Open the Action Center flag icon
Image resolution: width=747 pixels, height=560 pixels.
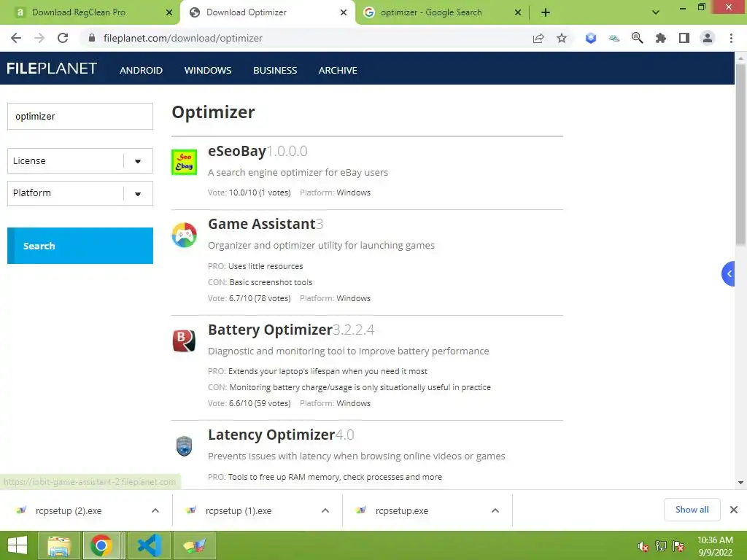[678, 546]
